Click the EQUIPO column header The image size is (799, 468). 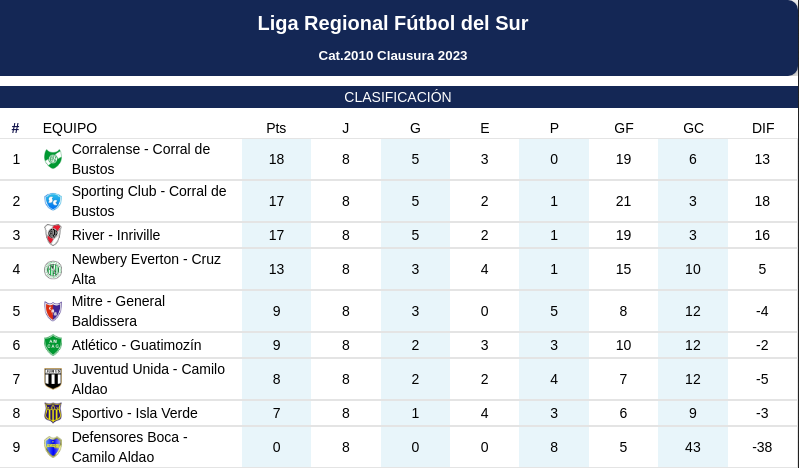(x=70, y=128)
